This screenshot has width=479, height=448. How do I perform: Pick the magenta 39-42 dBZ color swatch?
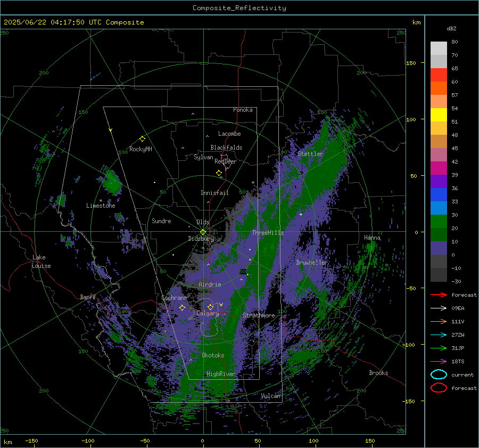click(439, 168)
